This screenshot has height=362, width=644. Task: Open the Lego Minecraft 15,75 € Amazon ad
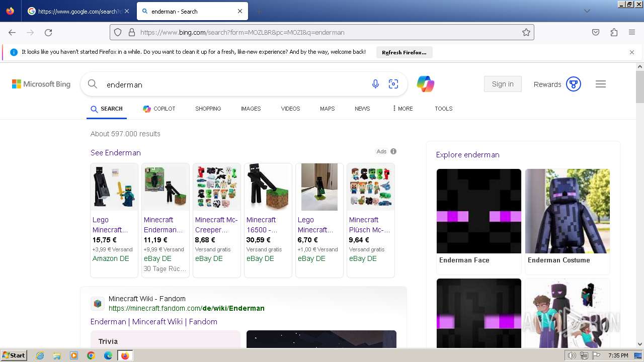[114, 220]
